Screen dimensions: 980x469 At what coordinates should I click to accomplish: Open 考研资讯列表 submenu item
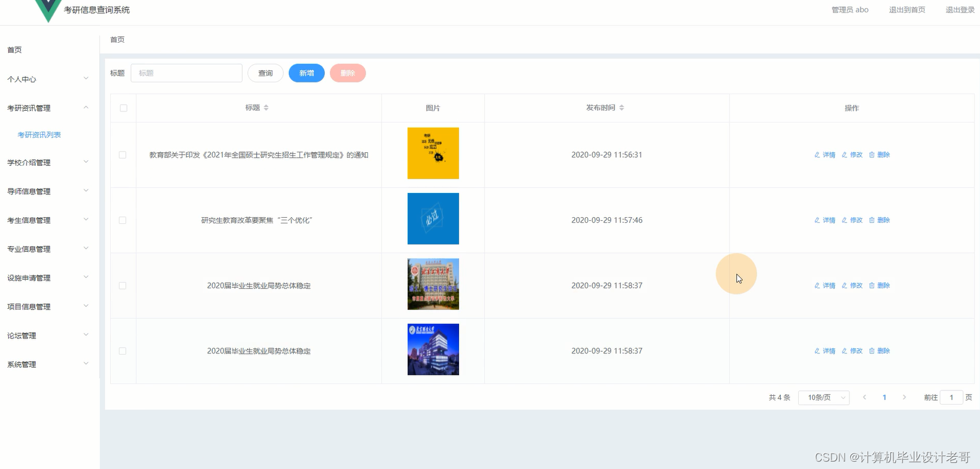click(39, 135)
